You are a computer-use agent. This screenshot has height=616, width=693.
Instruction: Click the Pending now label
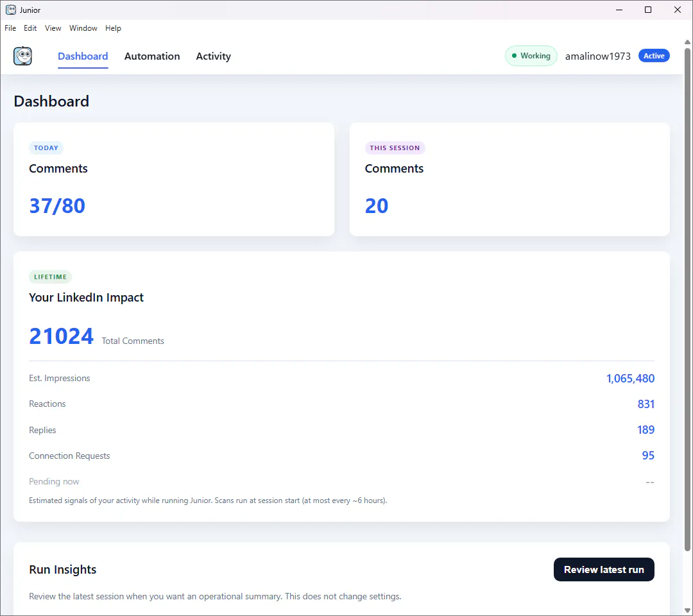pos(54,481)
